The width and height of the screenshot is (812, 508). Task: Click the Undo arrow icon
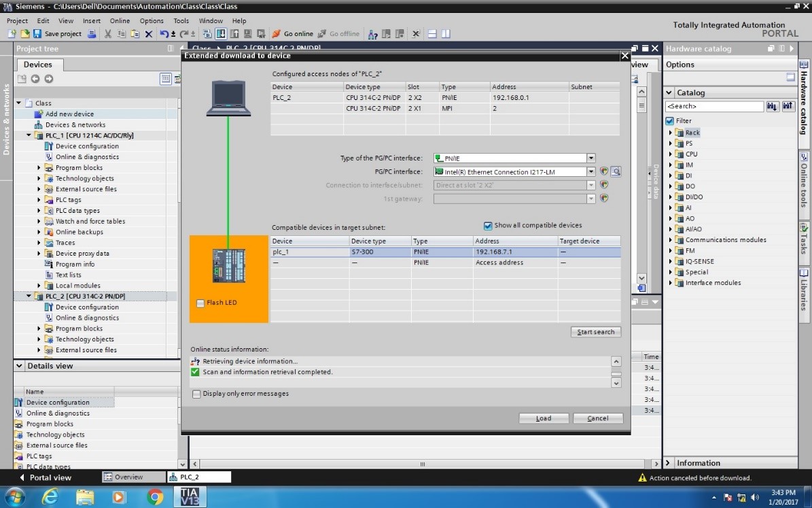coord(164,34)
